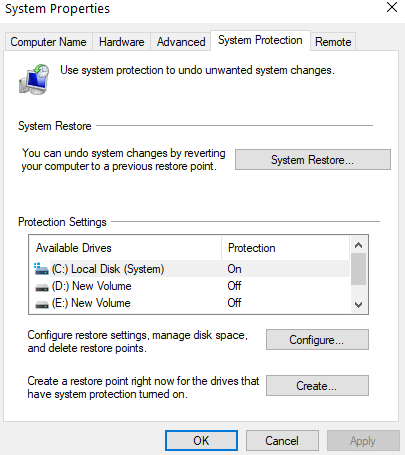Create a restore point now
This screenshot has width=405, height=455.
tap(317, 386)
